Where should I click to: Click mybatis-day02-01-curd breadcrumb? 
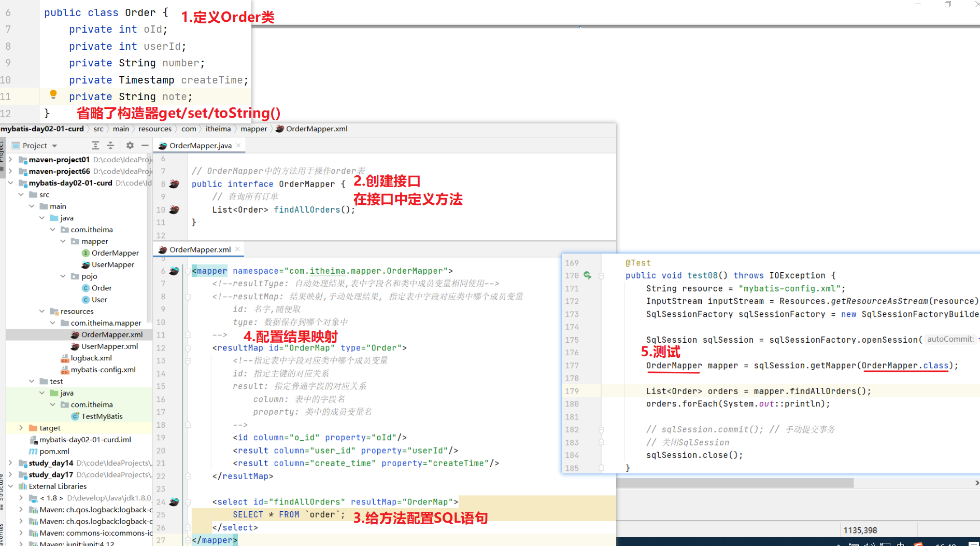point(42,129)
